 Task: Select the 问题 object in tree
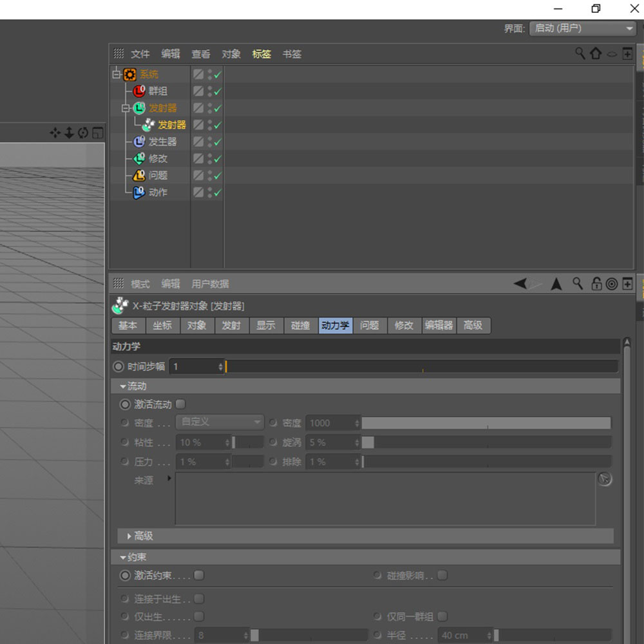tap(158, 175)
